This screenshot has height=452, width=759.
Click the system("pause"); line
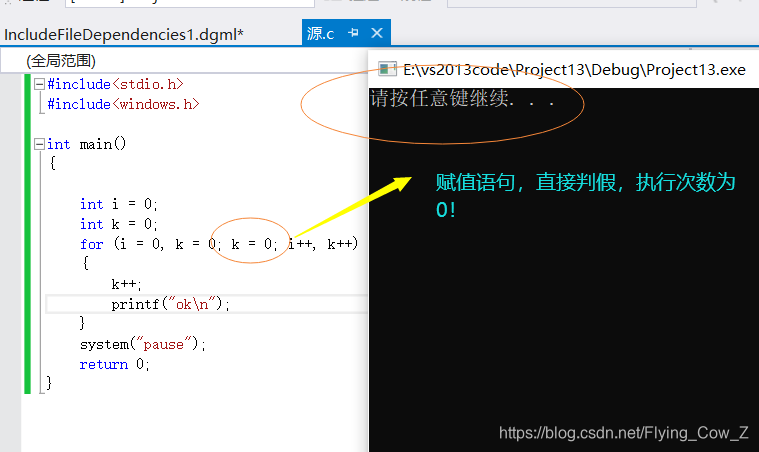pos(143,344)
